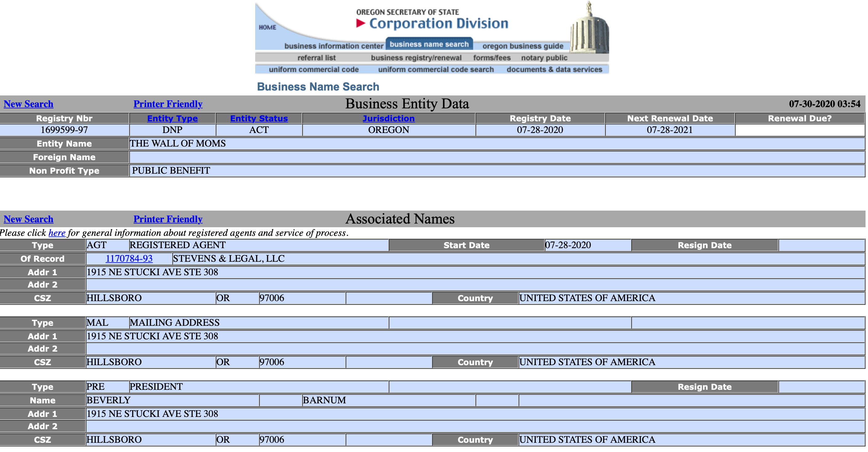The height and width of the screenshot is (452, 868).
Task: Go to notary public section
Action: point(544,58)
